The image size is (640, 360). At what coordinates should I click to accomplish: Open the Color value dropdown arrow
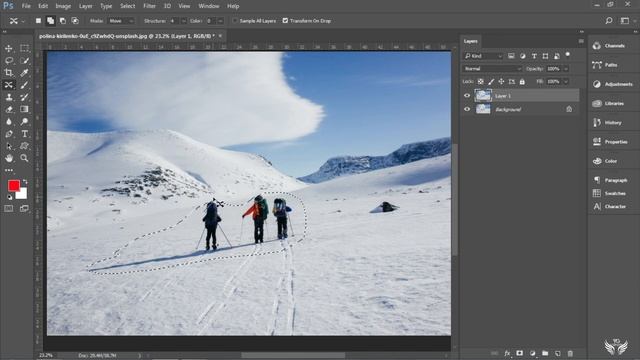tap(220, 21)
